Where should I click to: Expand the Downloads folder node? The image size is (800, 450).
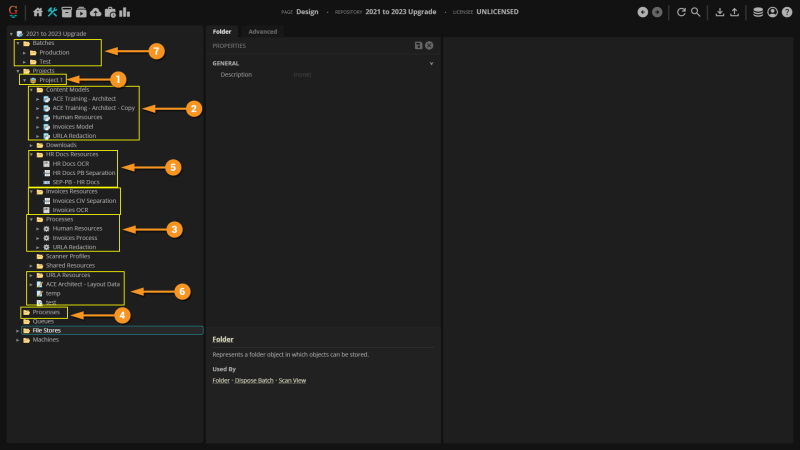click(31, 145)
